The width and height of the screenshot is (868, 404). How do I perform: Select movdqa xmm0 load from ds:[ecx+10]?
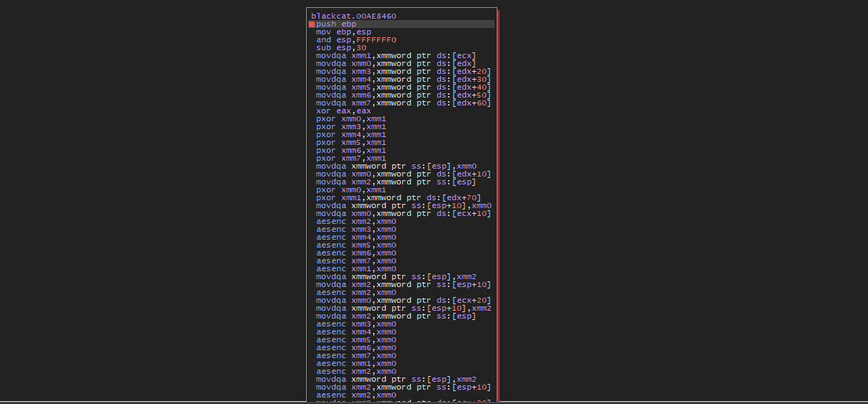(403, 214)
